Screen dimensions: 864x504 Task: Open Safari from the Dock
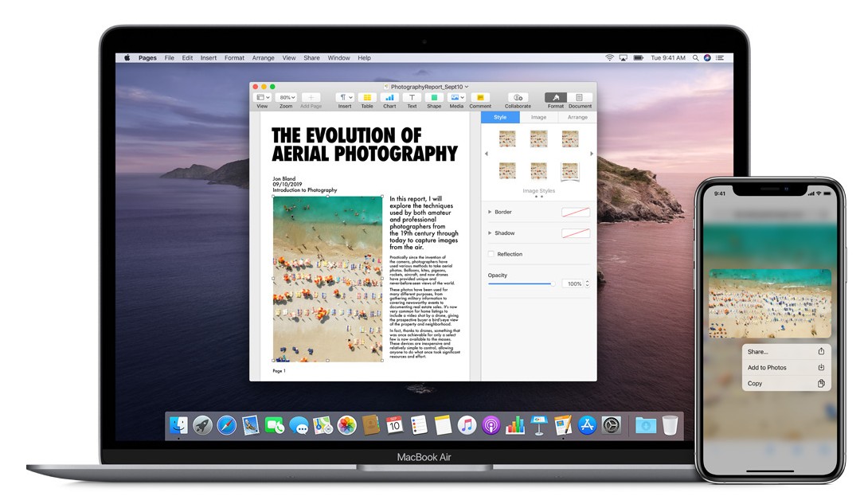226,425
